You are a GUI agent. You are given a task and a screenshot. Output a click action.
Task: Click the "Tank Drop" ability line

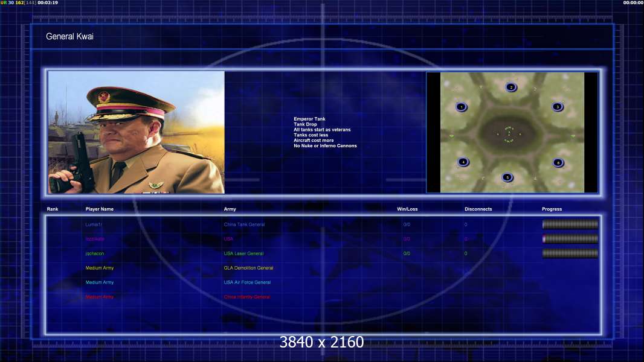305,124
